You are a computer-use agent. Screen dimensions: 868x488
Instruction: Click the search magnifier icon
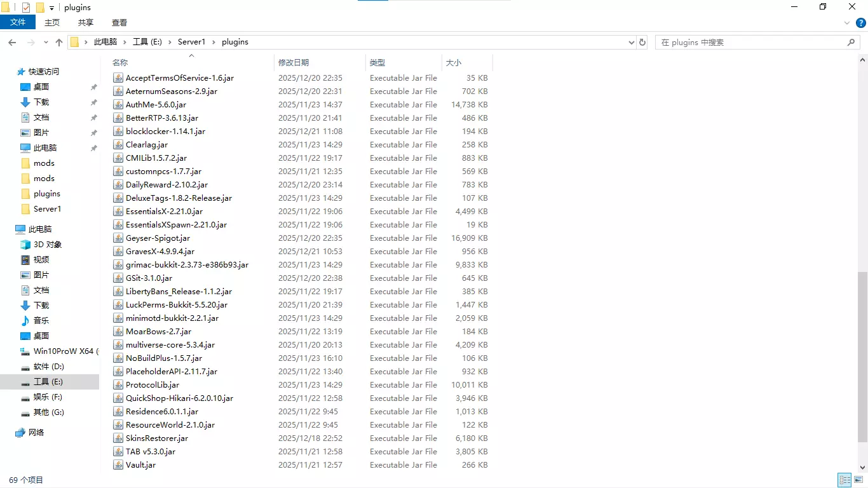click(851, 43)
